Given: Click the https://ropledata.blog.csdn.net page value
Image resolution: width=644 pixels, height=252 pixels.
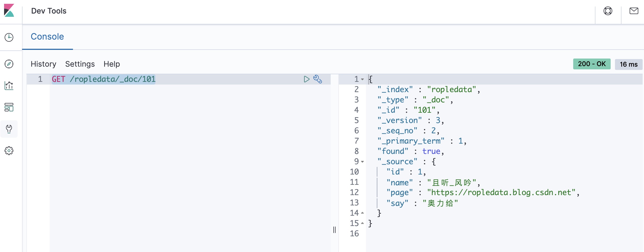Looking at the screenshot, I should click(501, 192).
